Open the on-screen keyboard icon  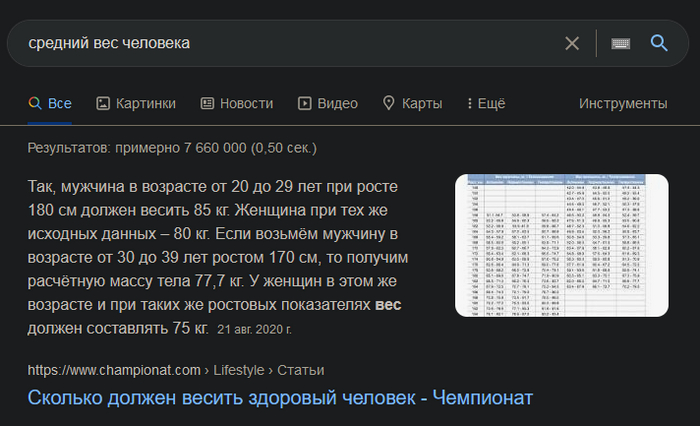621,43
